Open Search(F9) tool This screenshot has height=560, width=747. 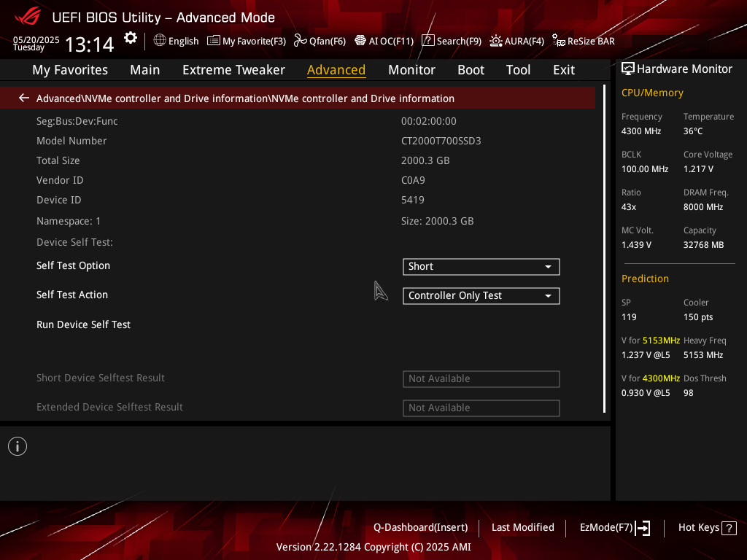coord(452,41)
